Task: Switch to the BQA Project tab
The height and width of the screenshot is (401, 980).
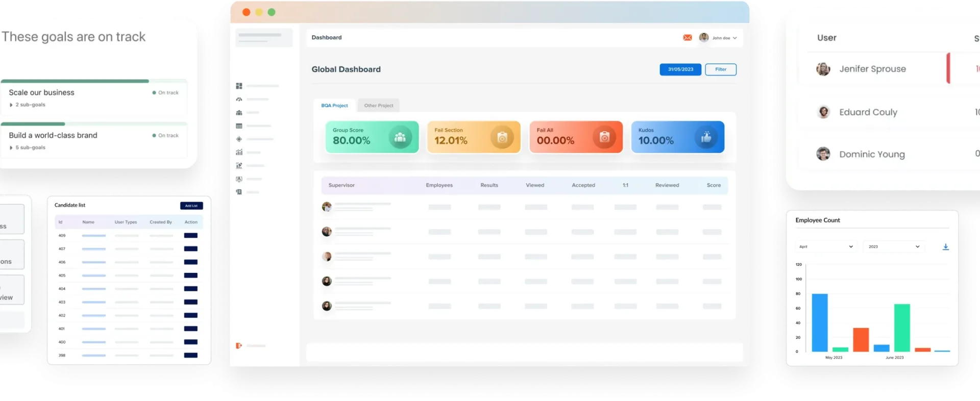Action: click(x=334, y=106)
